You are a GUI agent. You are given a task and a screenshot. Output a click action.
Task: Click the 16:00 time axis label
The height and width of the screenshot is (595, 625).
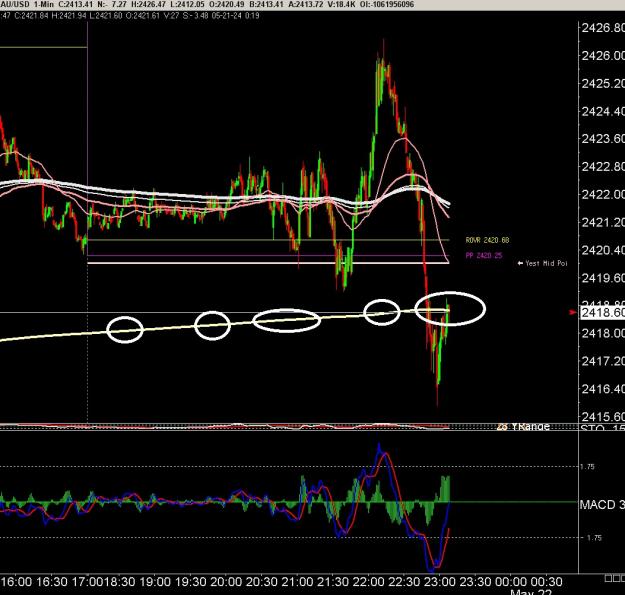click(x=14, y=582)
